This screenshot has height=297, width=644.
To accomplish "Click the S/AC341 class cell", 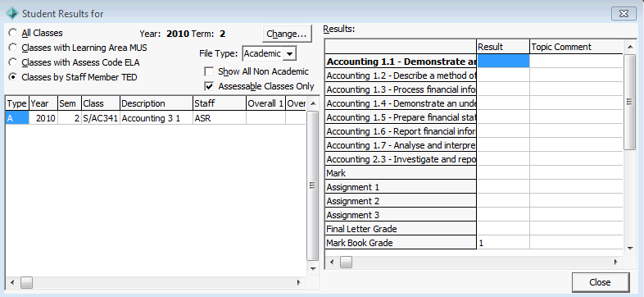I will (101, 118).
